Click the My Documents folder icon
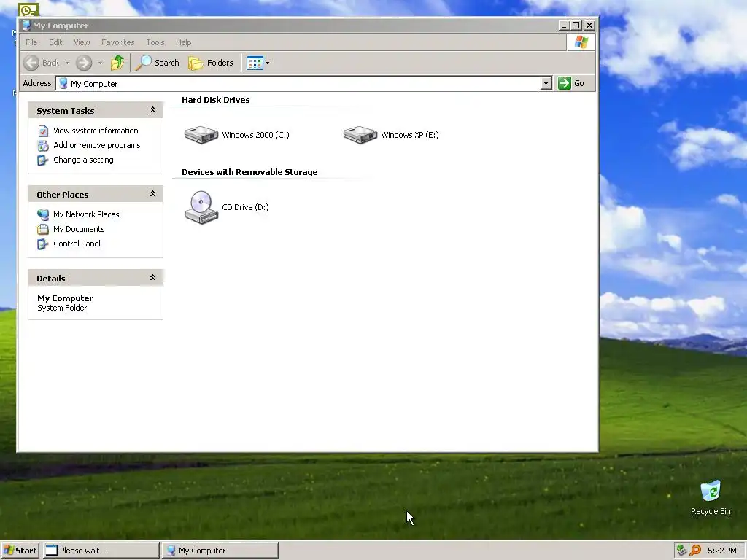Screen dimensions: 747x560 [x=43, y=230]
